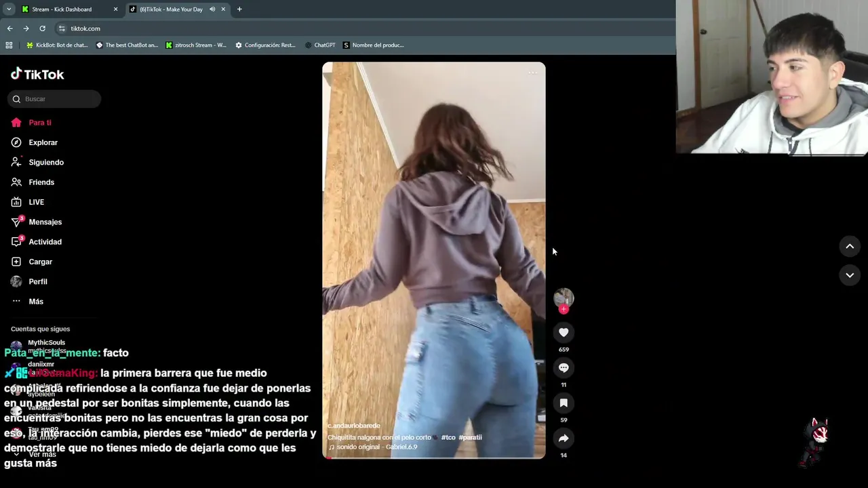Screen dimensions: 868x488
Task: Open the Explorar page
Action: tap(34, 142)
